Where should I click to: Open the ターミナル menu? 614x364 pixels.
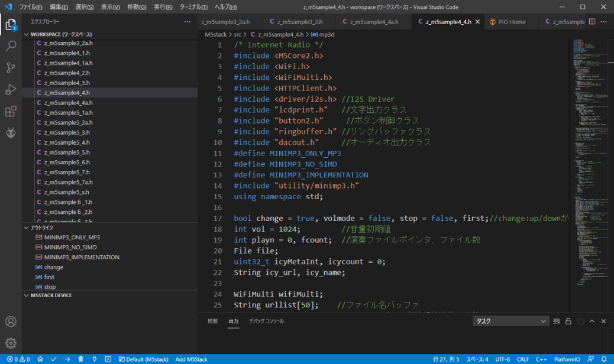193,7
